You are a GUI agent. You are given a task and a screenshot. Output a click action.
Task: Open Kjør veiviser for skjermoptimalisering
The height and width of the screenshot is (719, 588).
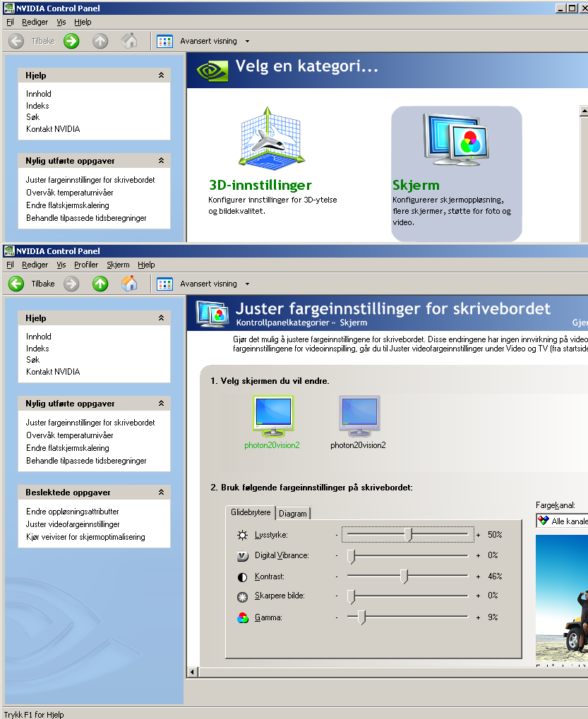click(86, 537)
